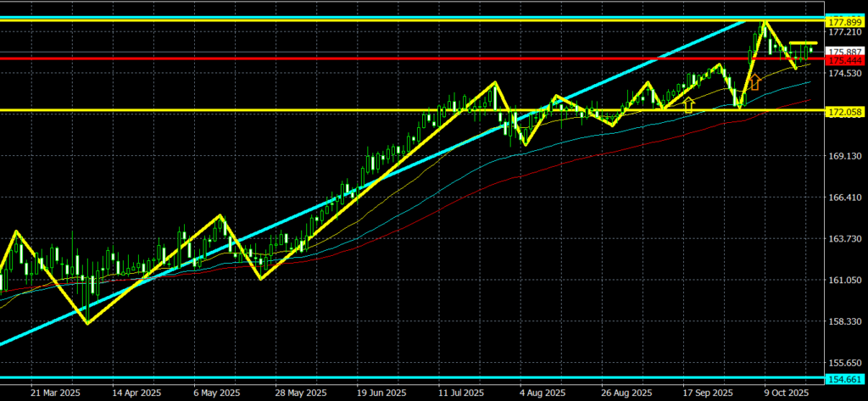Select the current price label 175.887

pos(845,52)
